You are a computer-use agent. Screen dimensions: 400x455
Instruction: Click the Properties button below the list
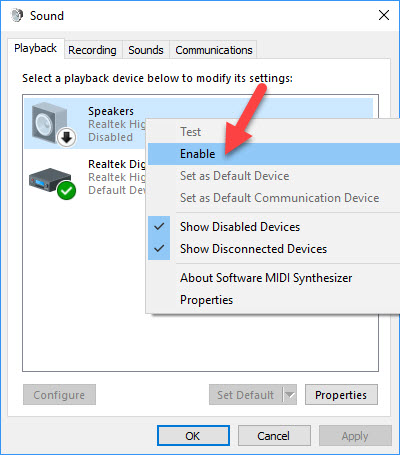[x=341, y=395]
